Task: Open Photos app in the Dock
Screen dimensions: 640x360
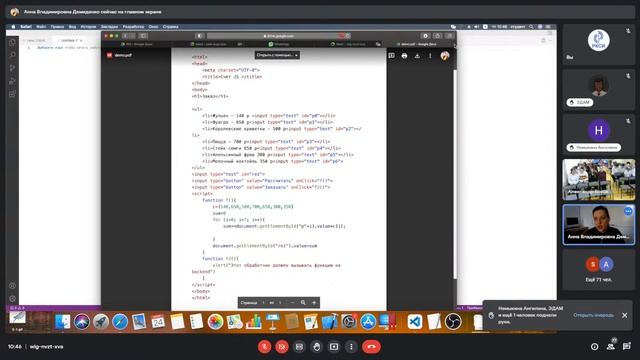Action: click(215, 322)
